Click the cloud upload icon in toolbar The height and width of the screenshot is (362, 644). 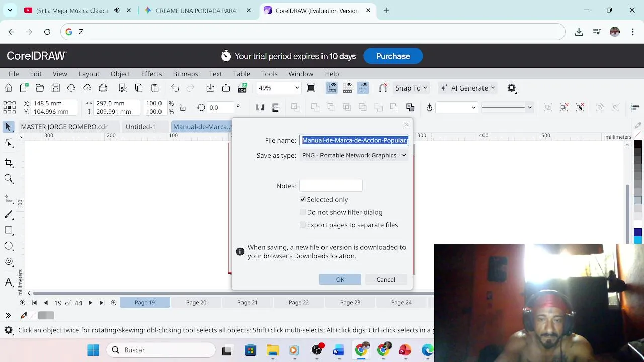point(87,88)
